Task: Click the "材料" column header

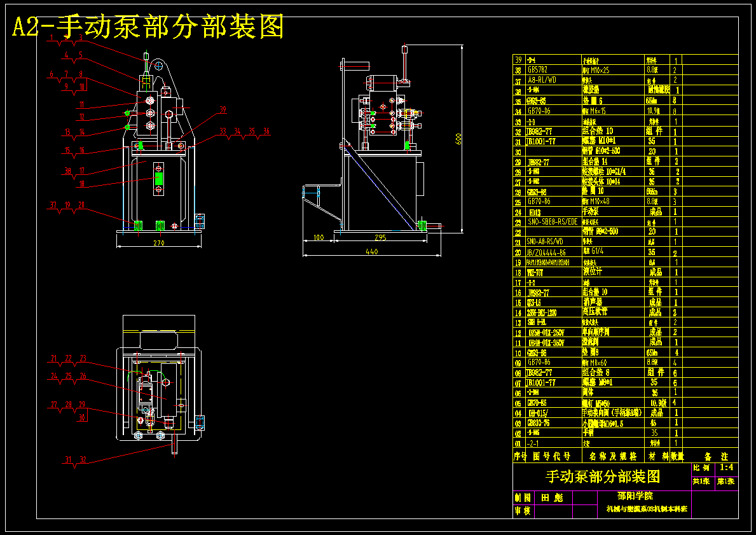Action: [658, 456]
